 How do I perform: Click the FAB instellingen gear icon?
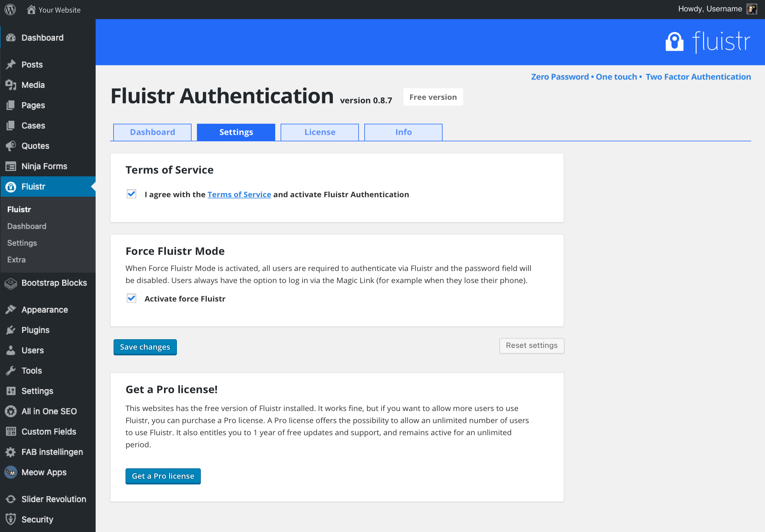11,452
